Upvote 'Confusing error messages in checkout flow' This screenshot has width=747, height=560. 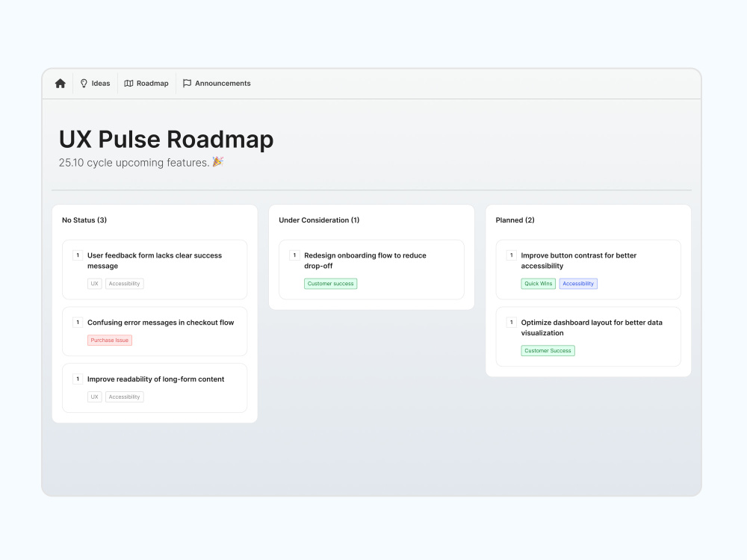pyautogui.click(x=78, y=323)
